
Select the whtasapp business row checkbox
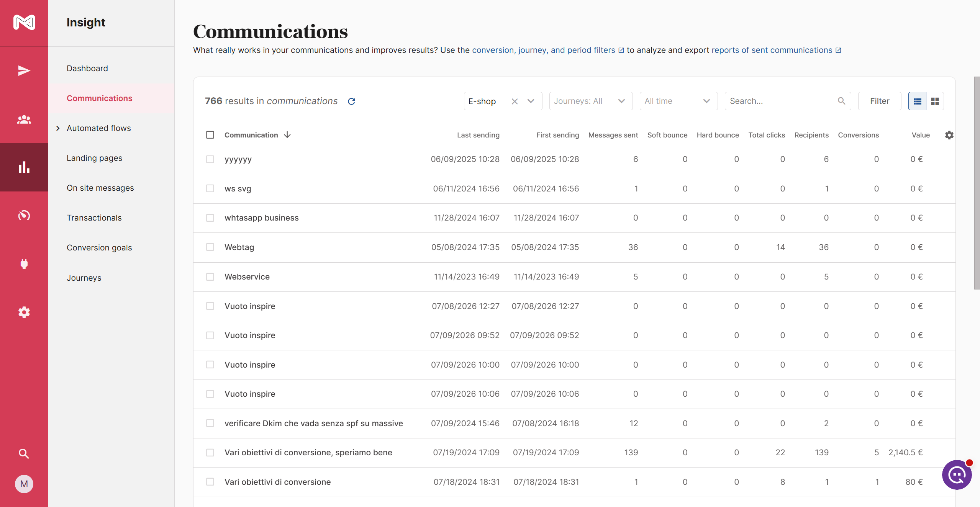(x=210, y=218)
